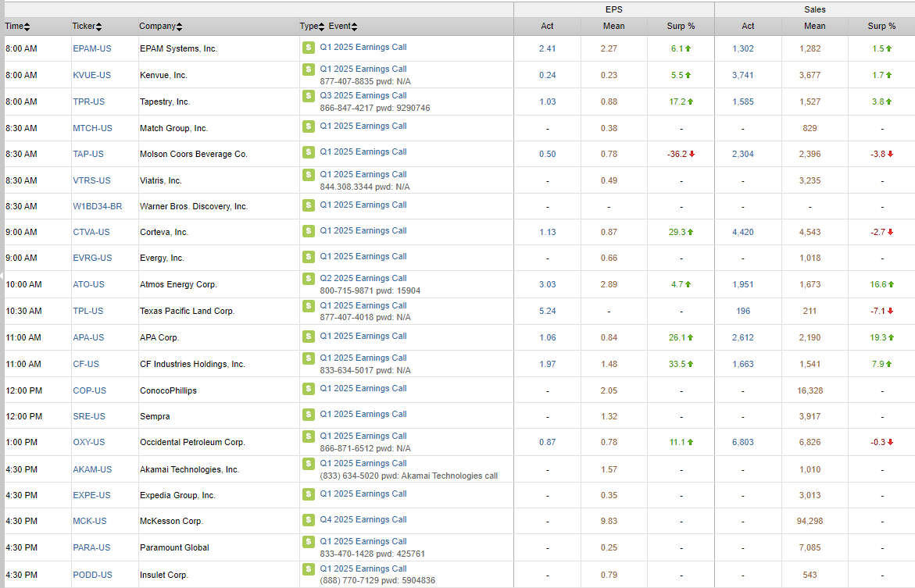Open the PODD-US ticker link
The image size is (915, 588).
pyautogui.click(x=93, y=575)
